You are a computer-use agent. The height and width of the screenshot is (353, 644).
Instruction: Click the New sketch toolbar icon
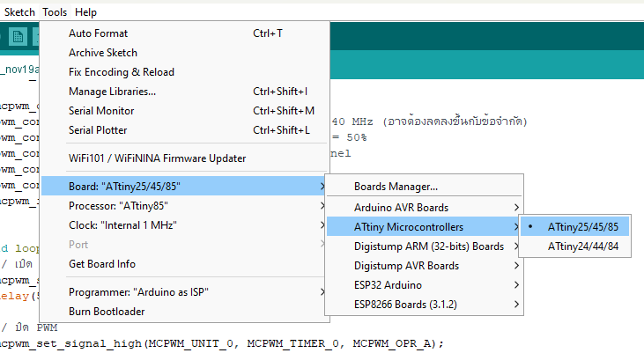coord(18,37)
